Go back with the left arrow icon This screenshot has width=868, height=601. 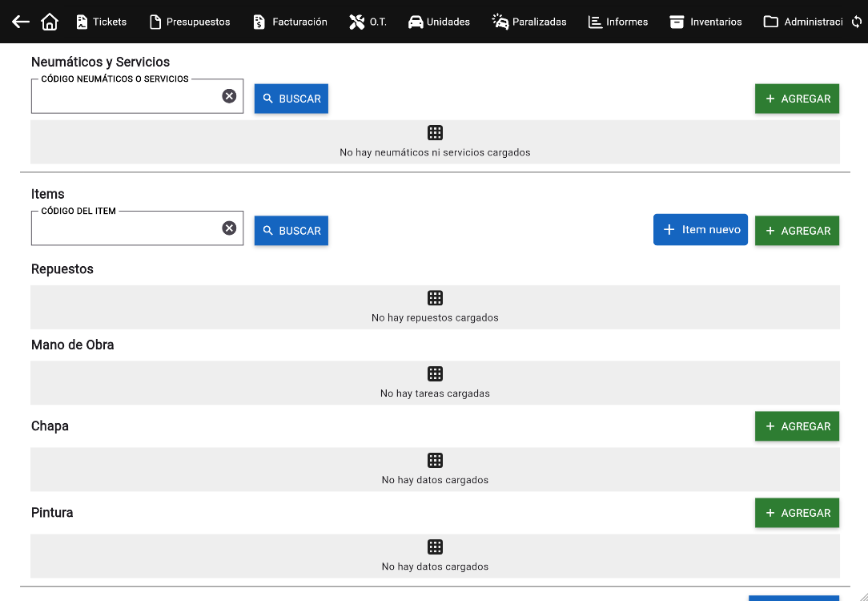click(x=21, y=22)
